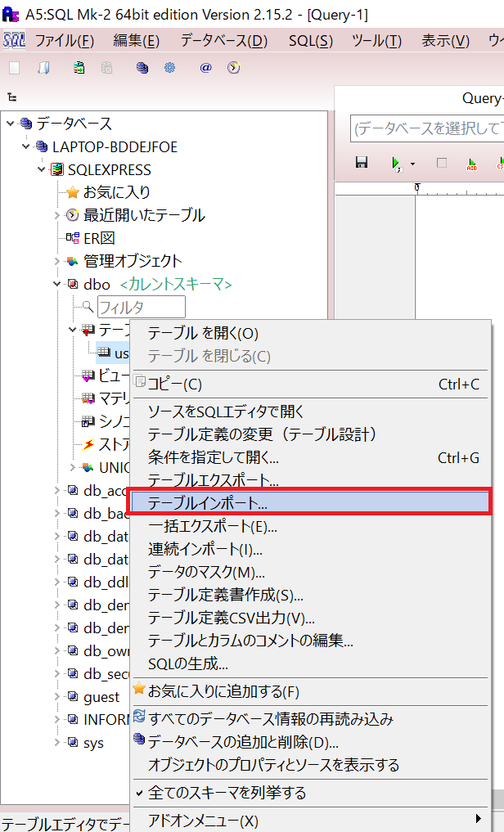Viewport: 504px width, 832px height.
Task: Open the ファイル(F) menu
Action: click(64, 41)
